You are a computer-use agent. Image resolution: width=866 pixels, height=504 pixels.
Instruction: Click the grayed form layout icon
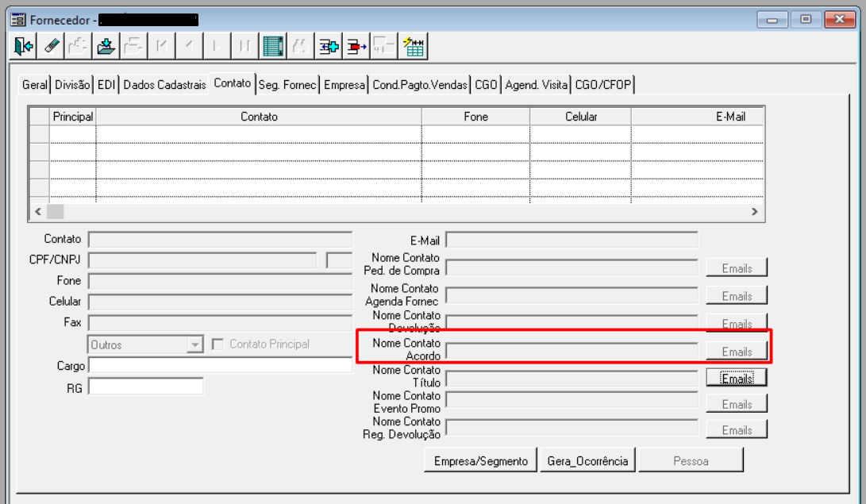pyautogui.click(x=384, y=46)
